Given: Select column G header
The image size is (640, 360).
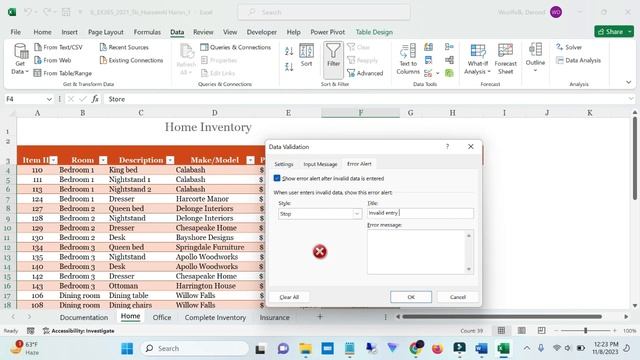Looking at the screenshot, I should (410, 113).
